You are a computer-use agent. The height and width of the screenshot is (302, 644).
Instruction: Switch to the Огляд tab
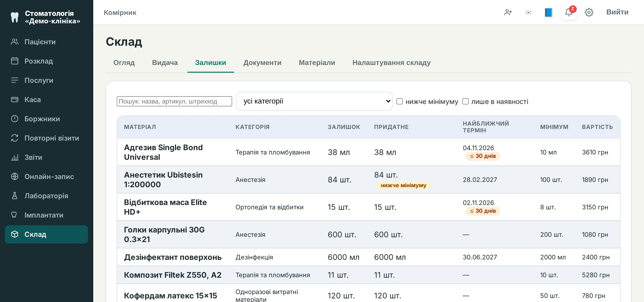[124, 63]
